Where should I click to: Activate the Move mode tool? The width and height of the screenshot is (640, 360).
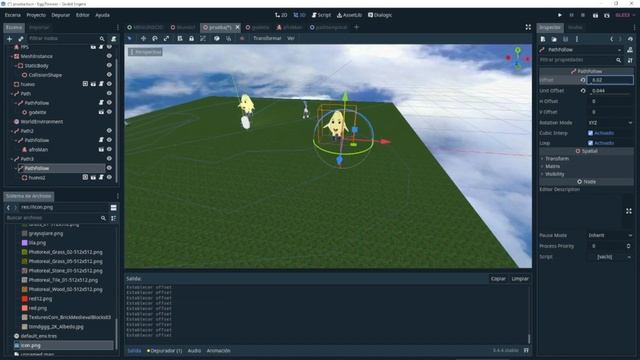[143, 38]
